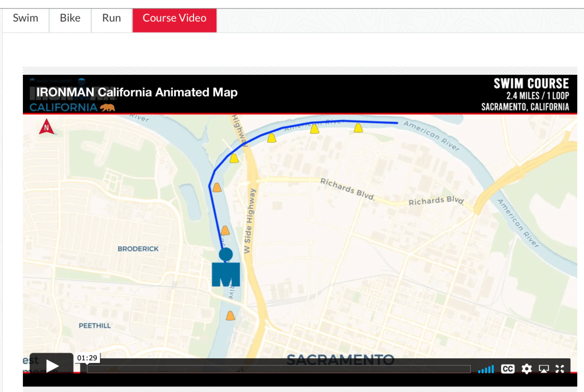Click the AirPlay cast icon

coord(543,369)
